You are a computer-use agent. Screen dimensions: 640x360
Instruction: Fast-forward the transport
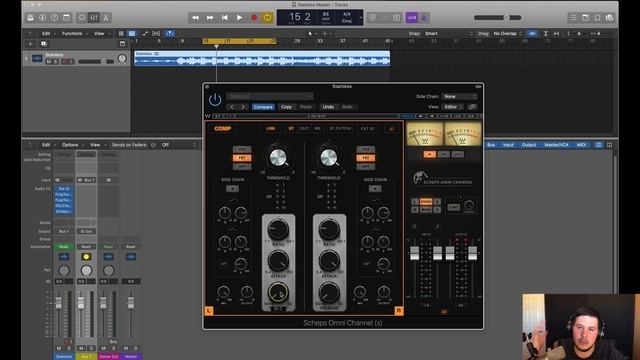[210, 18]
